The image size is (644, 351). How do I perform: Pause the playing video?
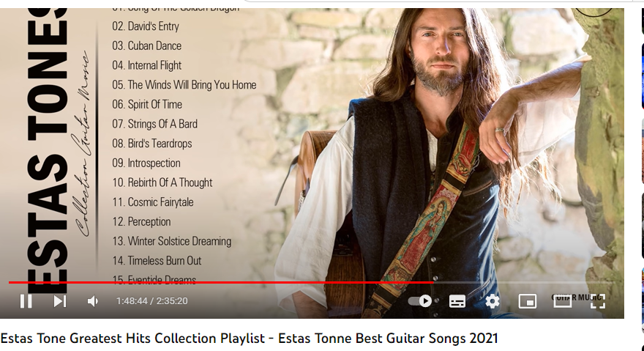pyautogui.click(x=26, y=301)
